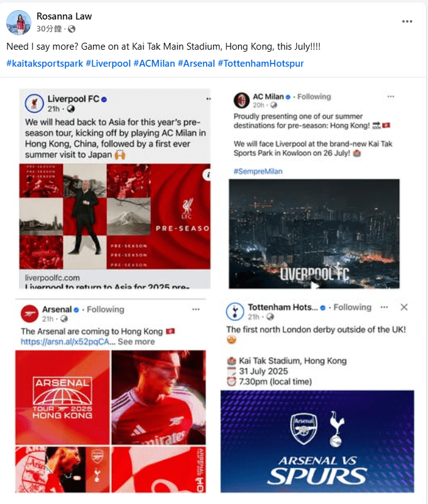
Task: Click the info icon on Liverpool image
Action: 204,176
